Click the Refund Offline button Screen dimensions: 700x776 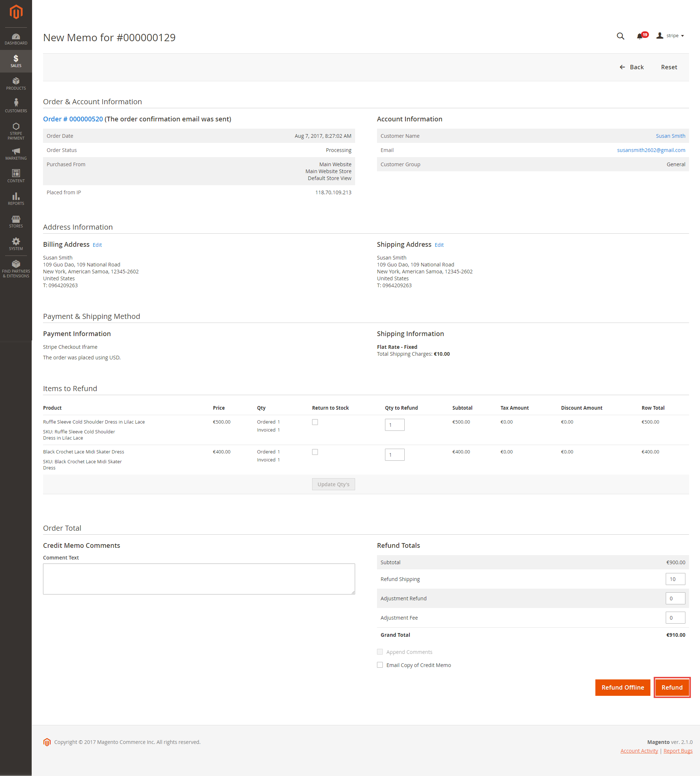click(622, 687)
